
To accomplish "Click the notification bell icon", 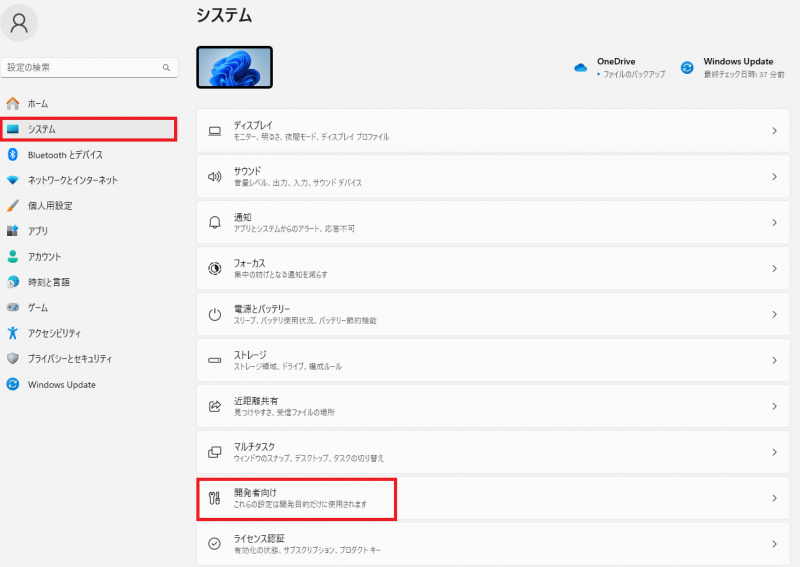I will 214,222.
